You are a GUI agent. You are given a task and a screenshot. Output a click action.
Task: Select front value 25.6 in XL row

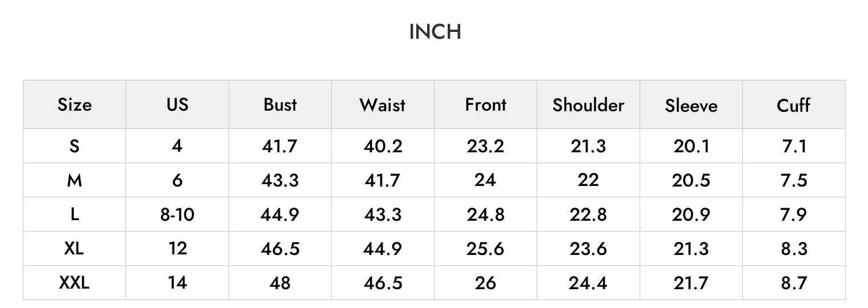coord(485,249)
